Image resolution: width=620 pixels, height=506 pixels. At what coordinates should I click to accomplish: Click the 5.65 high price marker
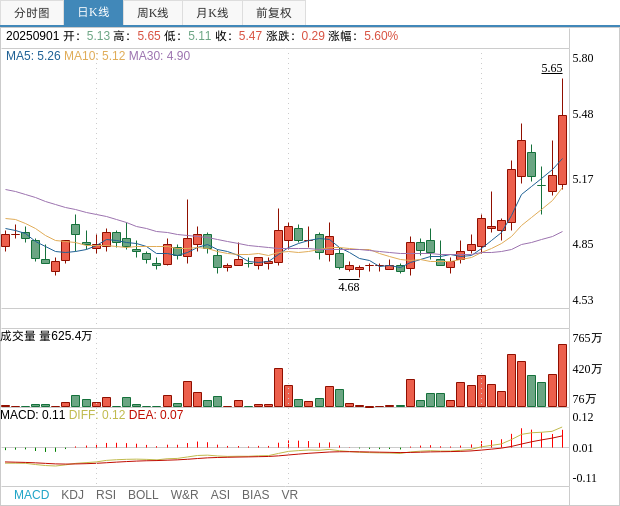pyautogui.click(x=551, y=68)
